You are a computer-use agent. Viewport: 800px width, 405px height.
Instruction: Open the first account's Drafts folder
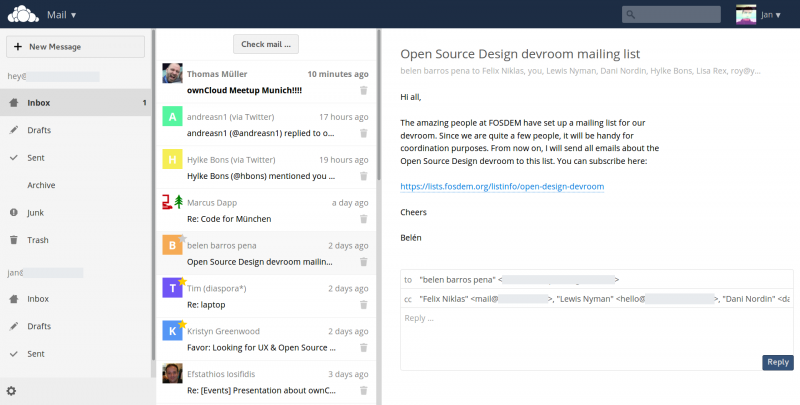76,130
